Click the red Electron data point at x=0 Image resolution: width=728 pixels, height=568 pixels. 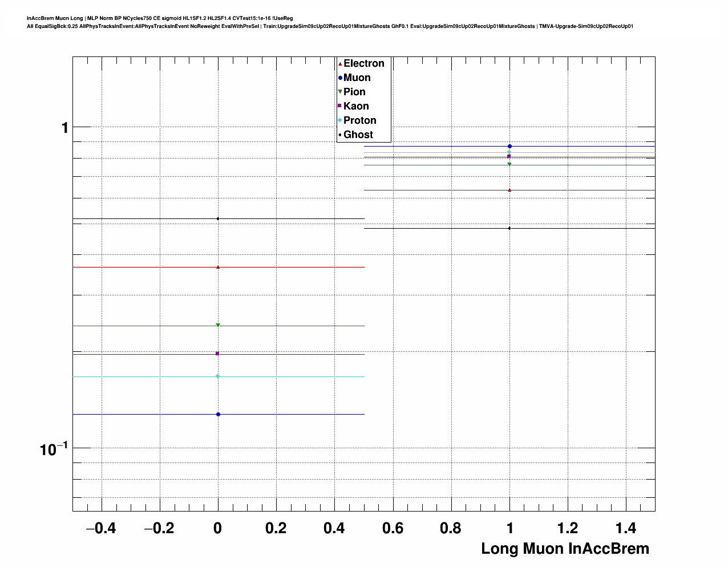[x=218, y=267]
